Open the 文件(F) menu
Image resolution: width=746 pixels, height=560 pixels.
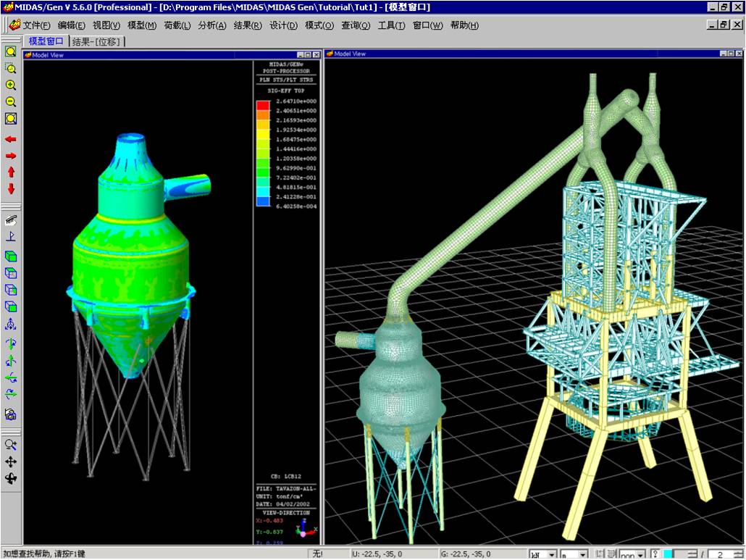point(37,25)
